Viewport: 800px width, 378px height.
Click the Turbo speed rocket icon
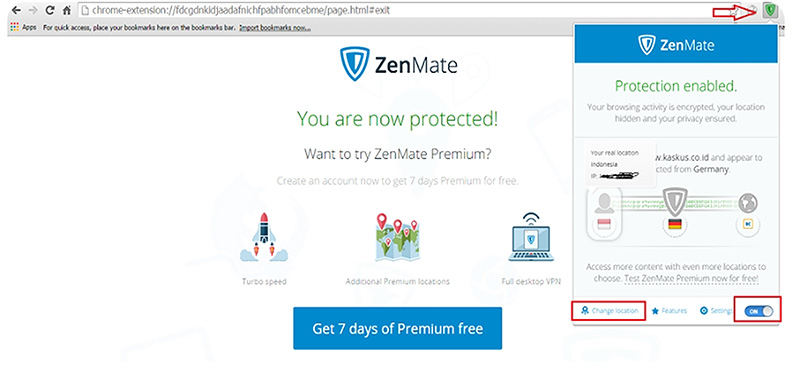click(264, 238)
